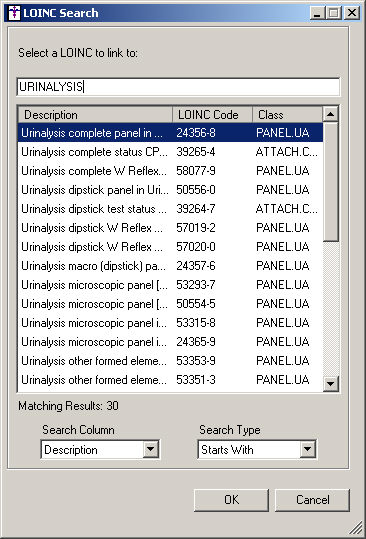Click the window resize grip corner

point(357,528)
